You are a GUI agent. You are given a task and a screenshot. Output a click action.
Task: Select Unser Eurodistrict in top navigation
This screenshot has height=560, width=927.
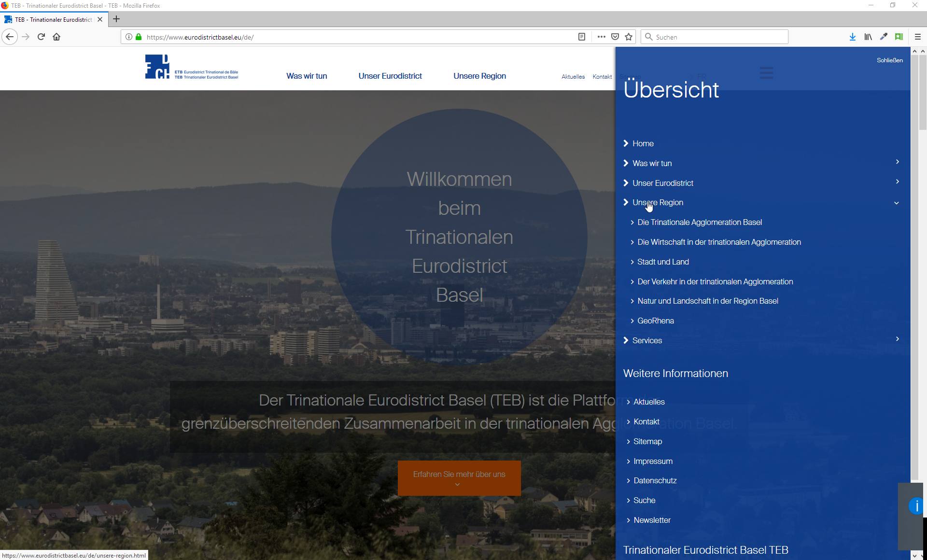pos(390,76)
